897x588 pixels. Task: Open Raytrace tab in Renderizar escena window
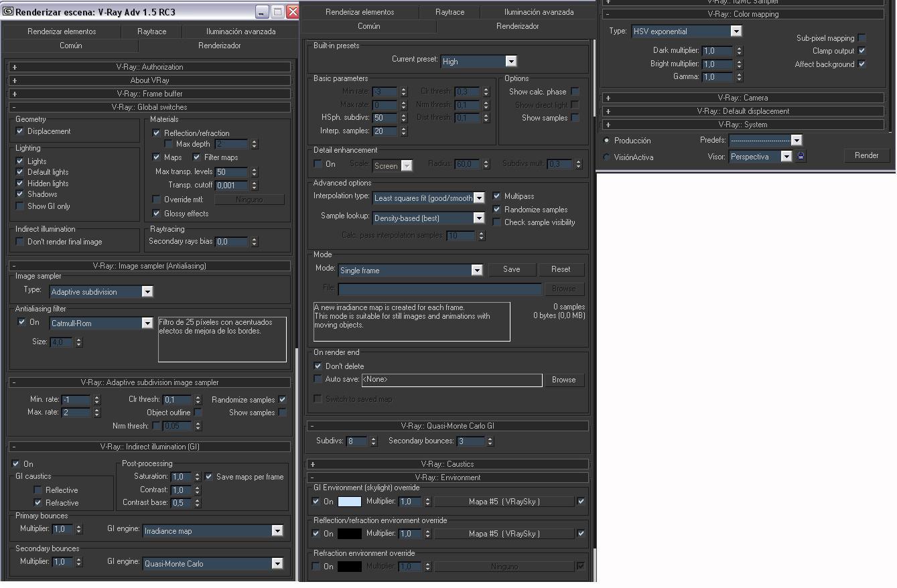pos(152,31)
